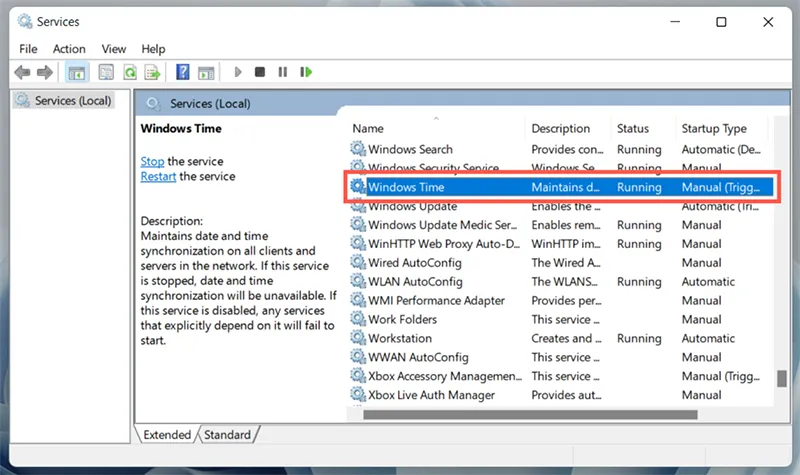Open the File menu

28,48
